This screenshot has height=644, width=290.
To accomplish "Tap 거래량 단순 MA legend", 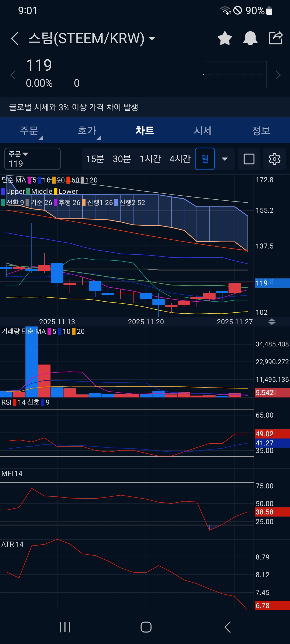I will [24, 331].
